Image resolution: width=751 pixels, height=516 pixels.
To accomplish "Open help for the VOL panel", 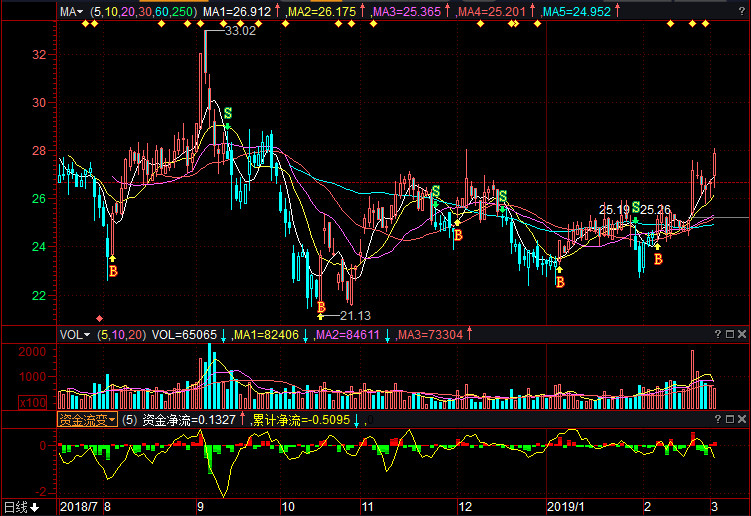I will pos(717,334).
